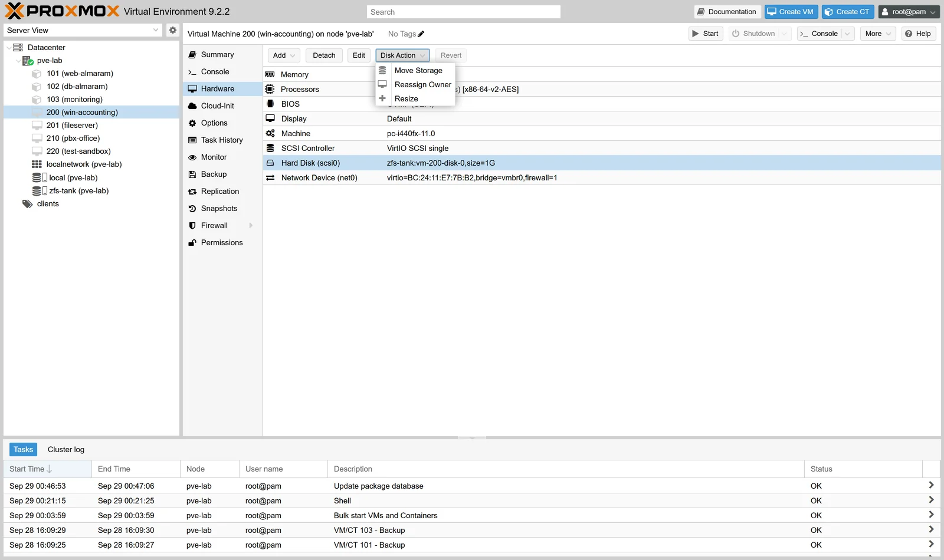Close the Disk Action dropdown button
This screenshot has height=560, width=944.
(402, 55)
